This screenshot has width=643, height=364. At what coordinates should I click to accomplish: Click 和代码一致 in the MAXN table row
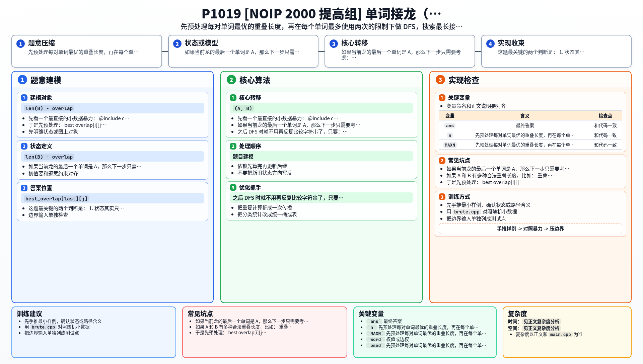(x=605, y=145)
